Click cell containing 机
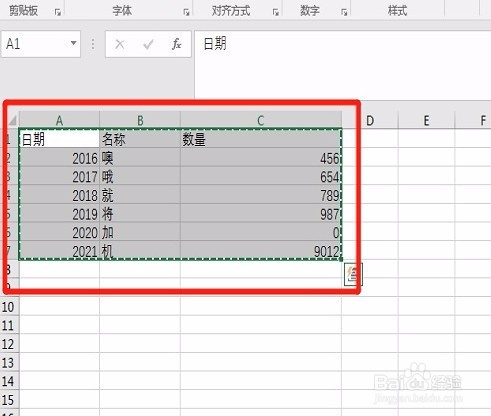This screenshot has width=491, height=416. pos(140,251)
